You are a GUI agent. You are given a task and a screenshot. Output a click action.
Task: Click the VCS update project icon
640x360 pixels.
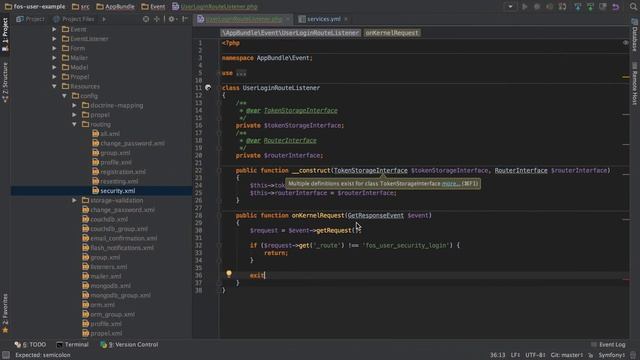pyautogui.click(x=578, y=7)
